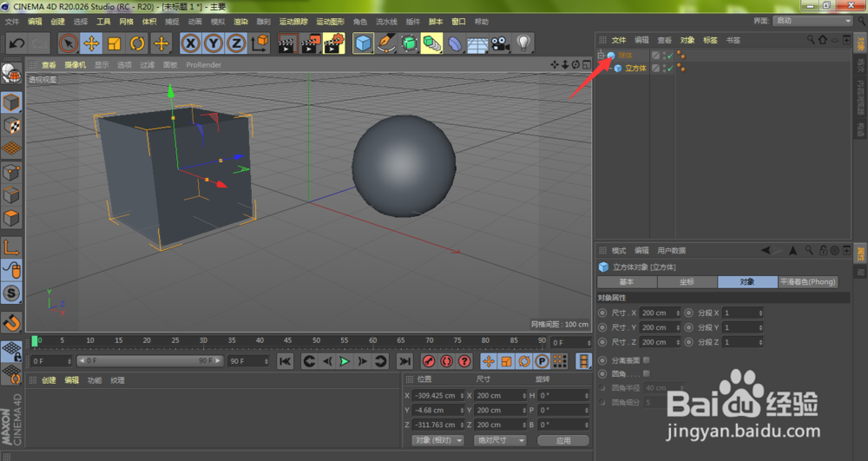Switch to Polygons mode in left sidebar
The image size is (868, 461).
coord(11,218)
